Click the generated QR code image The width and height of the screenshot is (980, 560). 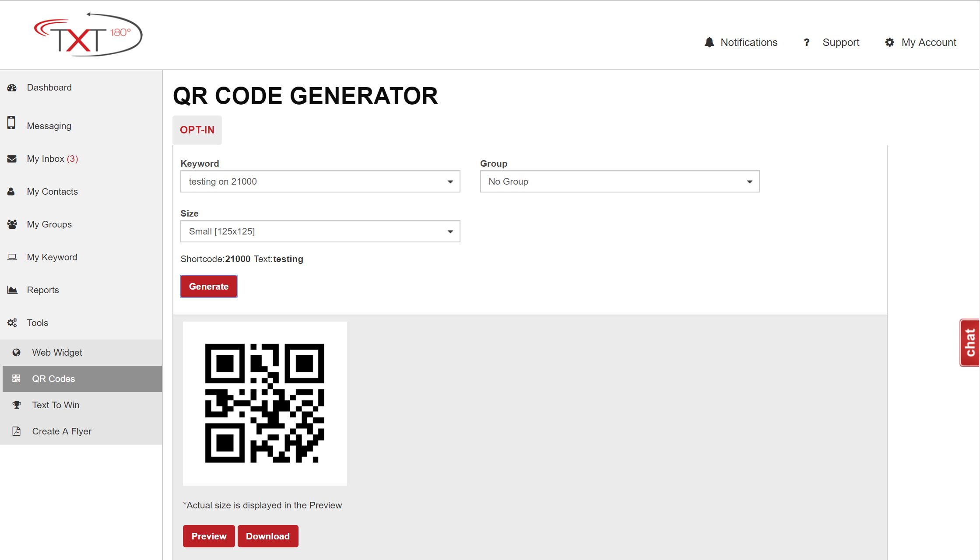tap(265, 403)
